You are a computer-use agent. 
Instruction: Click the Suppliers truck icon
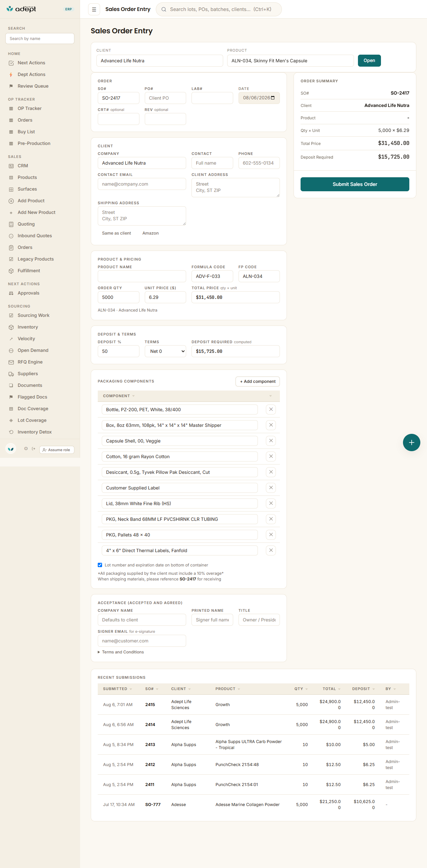coord(11,374)
